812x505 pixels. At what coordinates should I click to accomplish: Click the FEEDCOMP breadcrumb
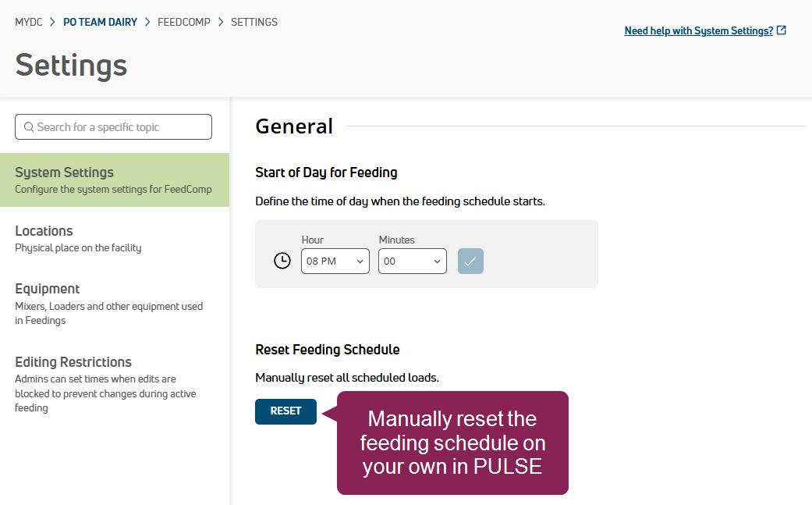tap(184, 22)
